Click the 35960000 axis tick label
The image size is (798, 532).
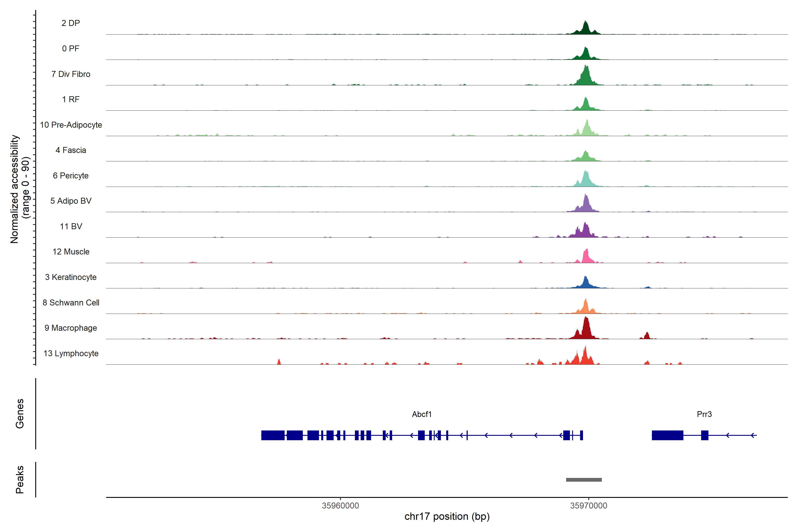pos(340,506)
